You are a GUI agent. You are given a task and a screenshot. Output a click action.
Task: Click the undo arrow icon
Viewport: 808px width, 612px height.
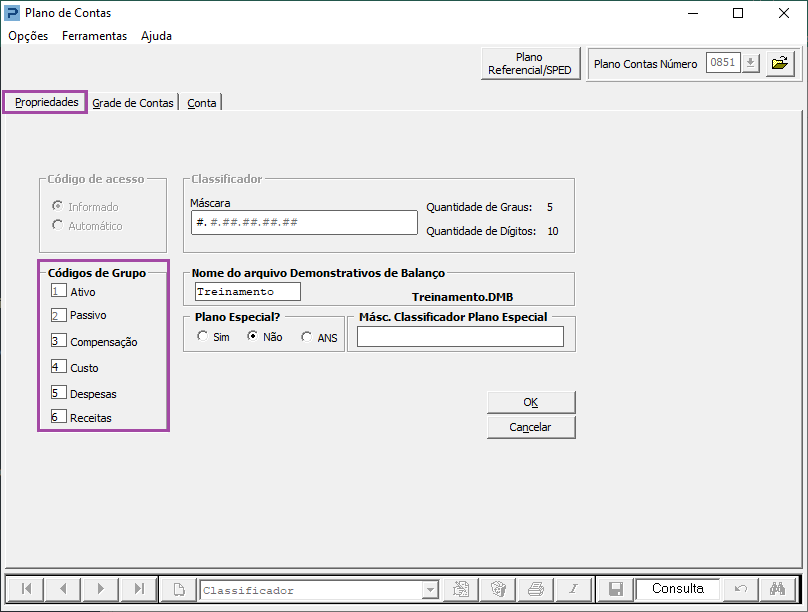(740, 588)
